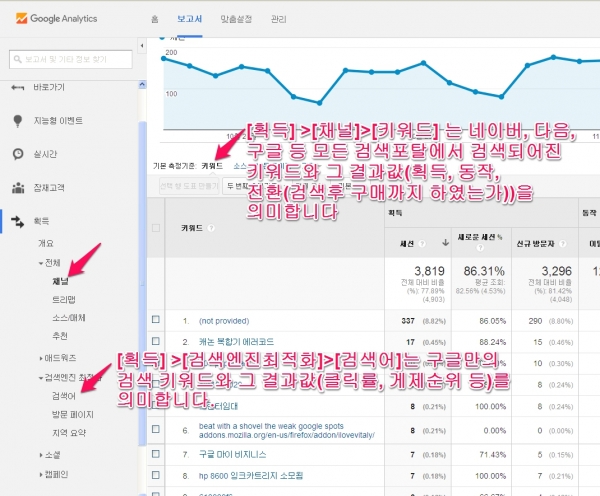This screenshot has width=600, height=496.
Task: Expand the 애드워즈 section
Action: coord(41,355)
